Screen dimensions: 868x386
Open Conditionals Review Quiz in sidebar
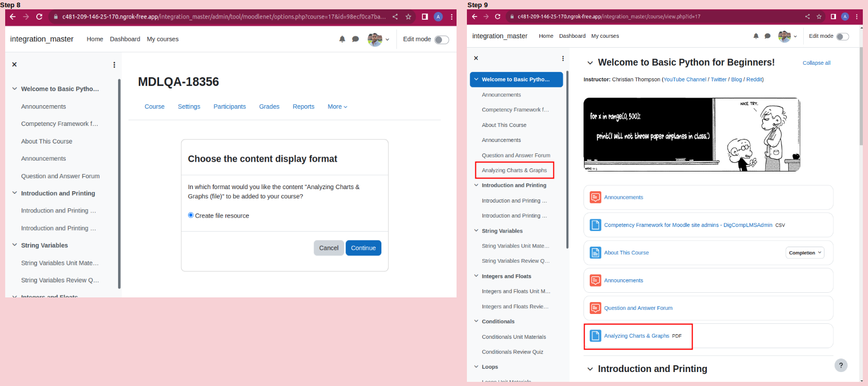[513, 352]
